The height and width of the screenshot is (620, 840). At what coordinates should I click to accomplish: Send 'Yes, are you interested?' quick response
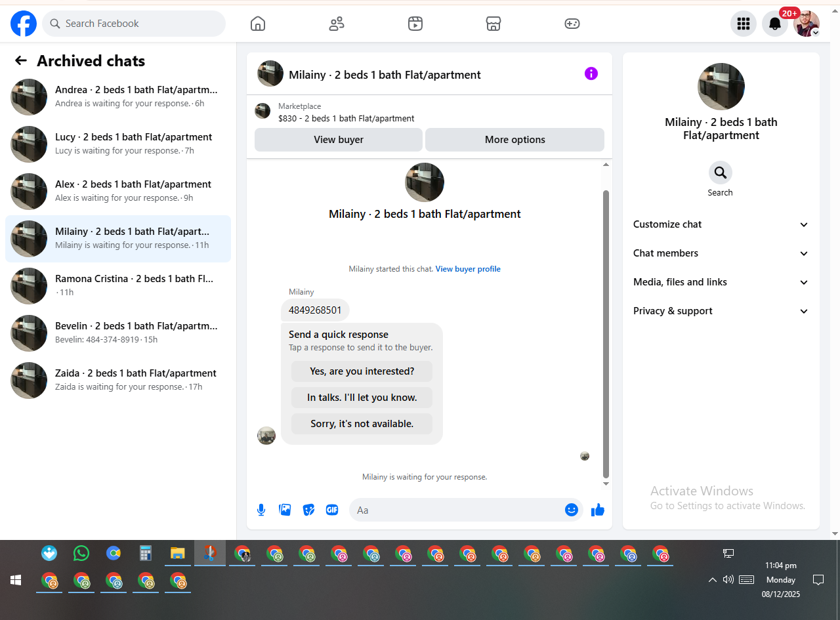362,371
